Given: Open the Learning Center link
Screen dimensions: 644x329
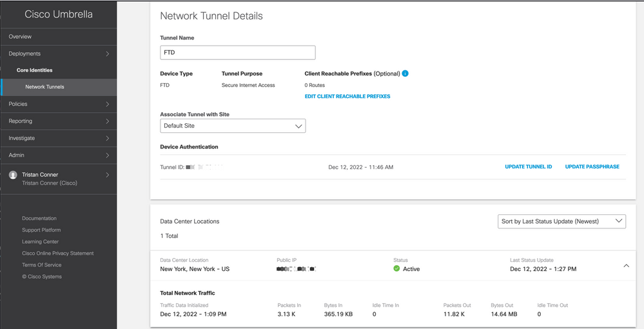Looking at the screenshot, I should point(40,242).
